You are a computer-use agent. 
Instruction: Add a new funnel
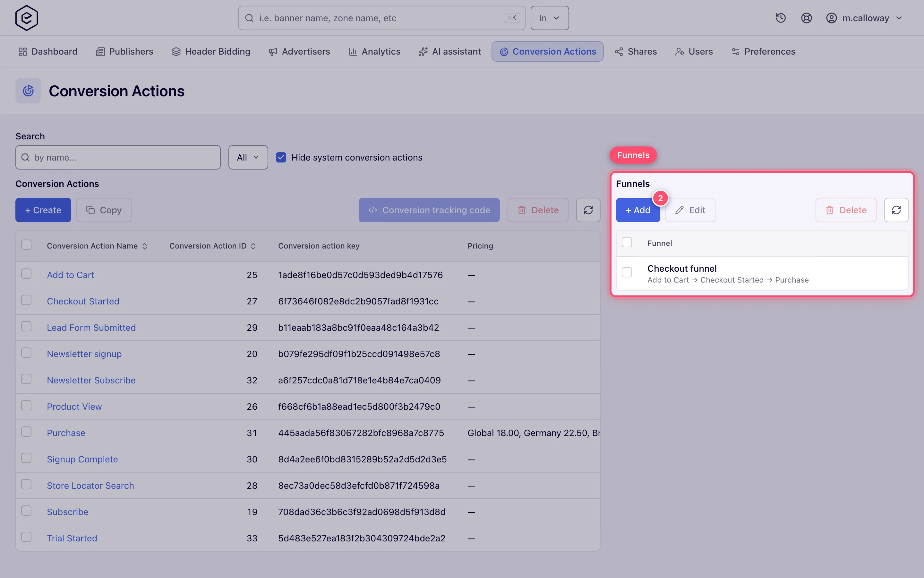[637, 210]
